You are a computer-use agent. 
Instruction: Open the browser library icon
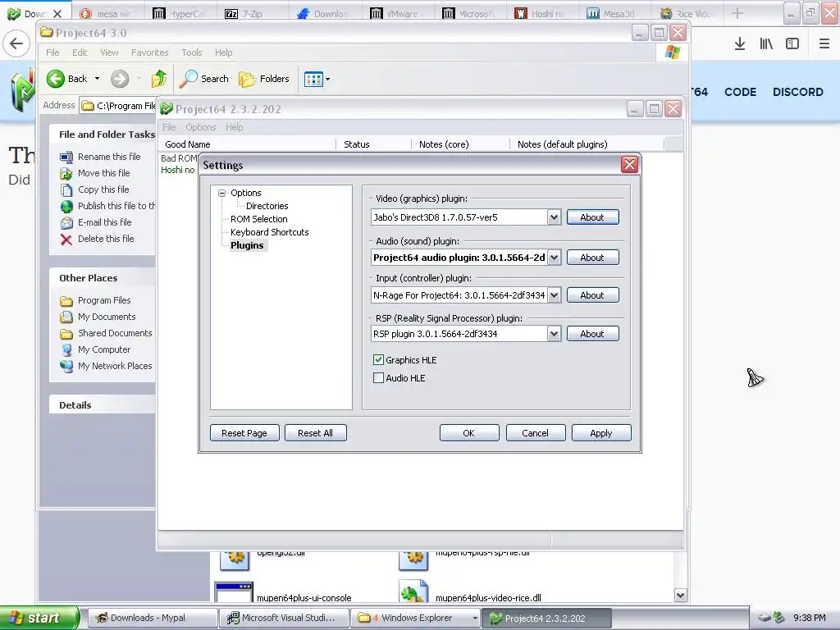tap(766, 43)
